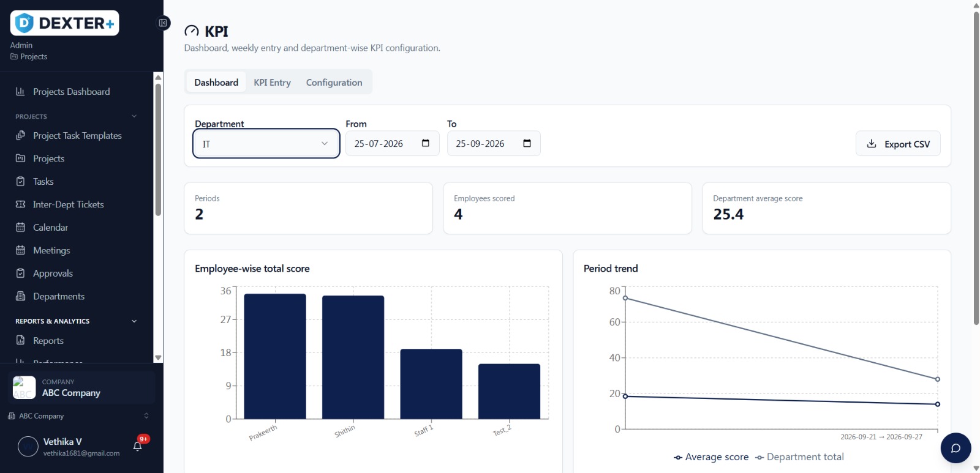Open the To date calendar picker icon
This screenshot has height=473, width=980.
pyautogui.click(x=527, y=143)
